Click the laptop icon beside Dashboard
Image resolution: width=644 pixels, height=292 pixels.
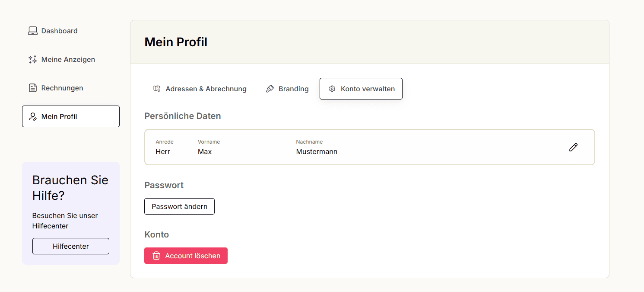pos(33,31)
